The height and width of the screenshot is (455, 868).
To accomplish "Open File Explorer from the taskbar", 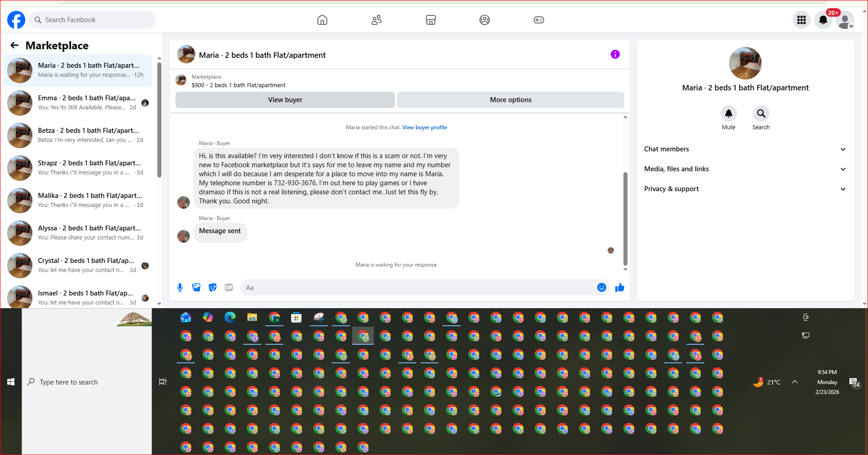I will 252,318.
